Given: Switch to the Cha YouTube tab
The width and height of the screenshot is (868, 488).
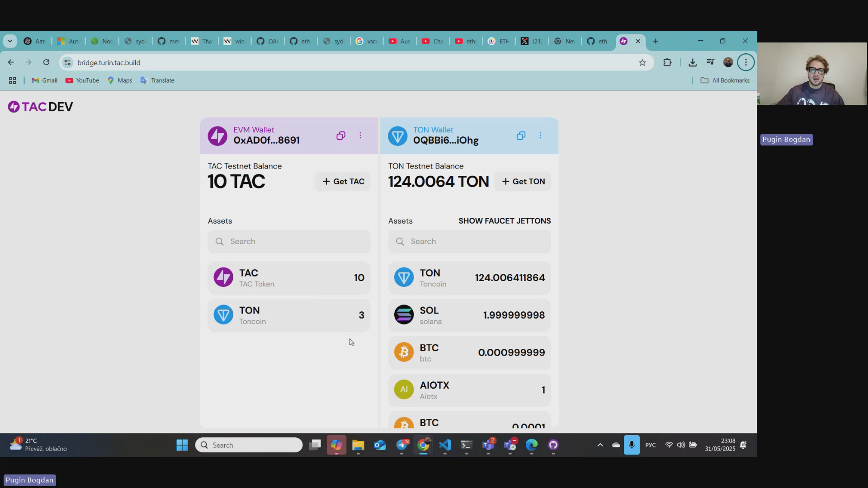Looking at the screenshot, I should 433,41.
